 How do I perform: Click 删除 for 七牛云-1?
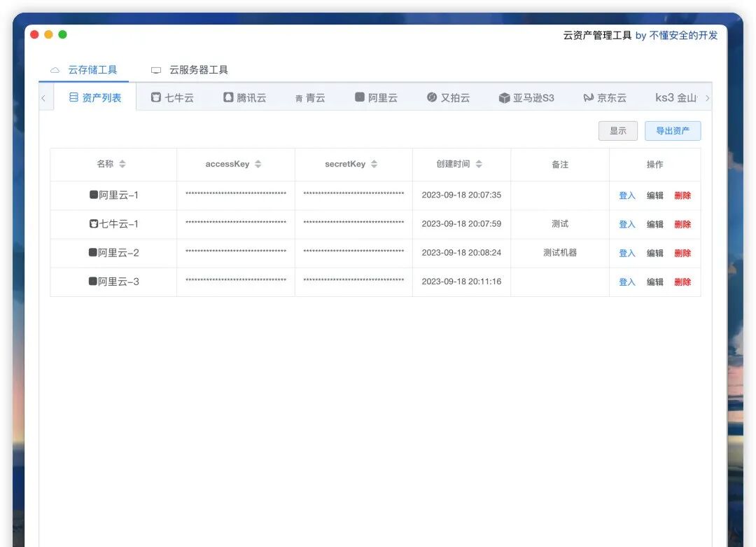682,224
